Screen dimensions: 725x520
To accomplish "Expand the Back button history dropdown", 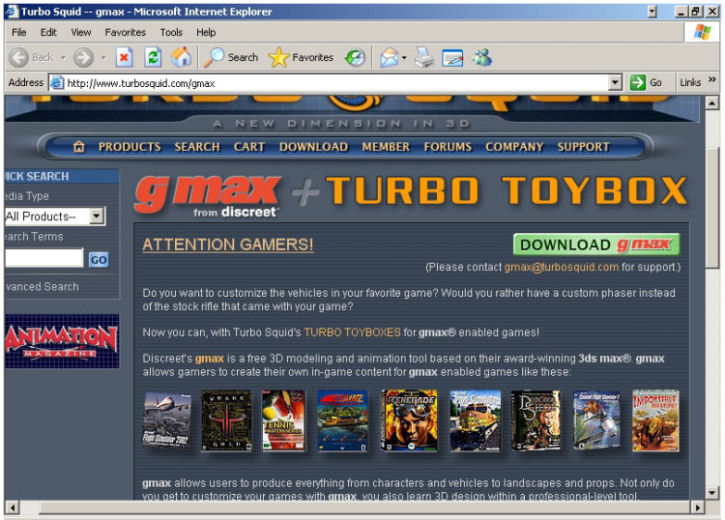I will coord(63,58).
